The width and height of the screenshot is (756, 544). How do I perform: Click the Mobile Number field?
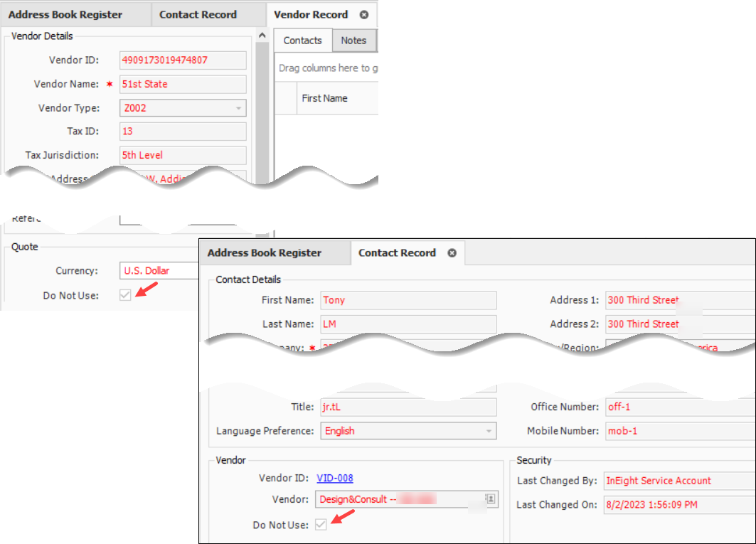tap(679, 431)
